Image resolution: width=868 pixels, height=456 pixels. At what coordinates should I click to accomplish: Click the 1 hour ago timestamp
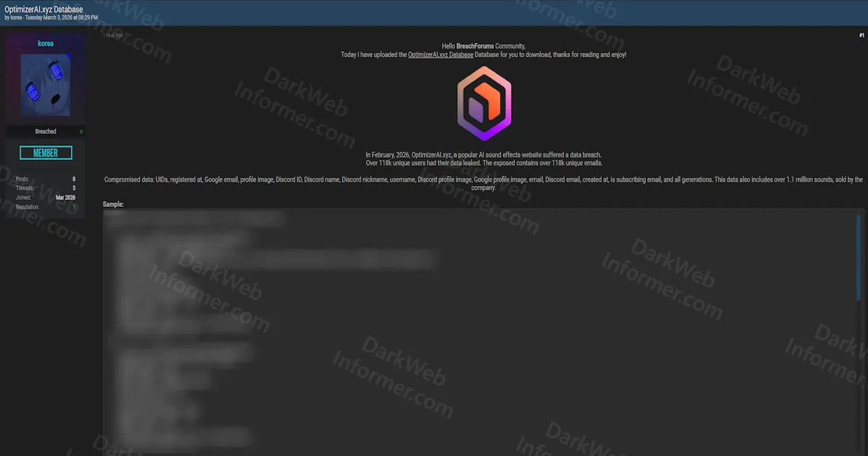(x=114, y=34)
